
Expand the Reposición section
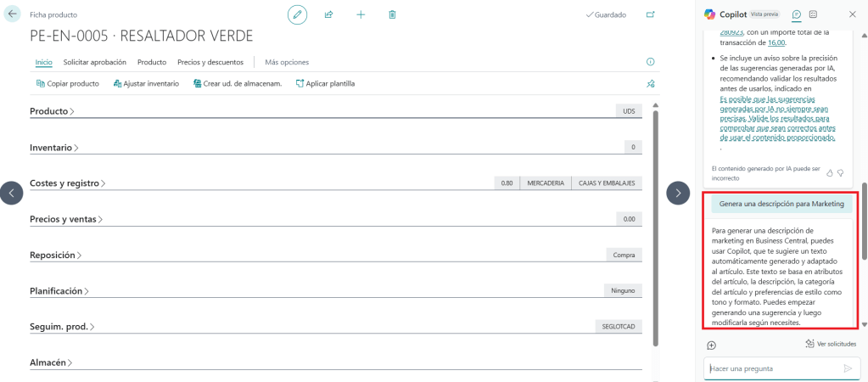point(55,255)
